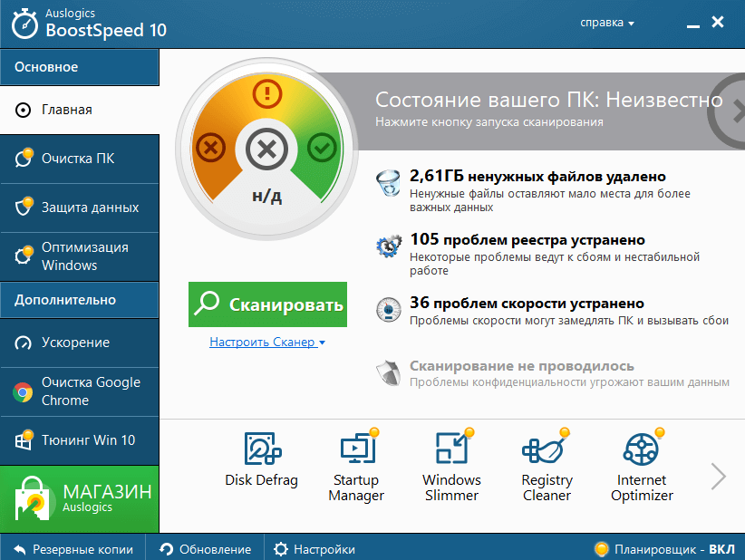
Task: Click the recycle bin junk files icon
Action: pyautogui.click(x=389, y=183)
